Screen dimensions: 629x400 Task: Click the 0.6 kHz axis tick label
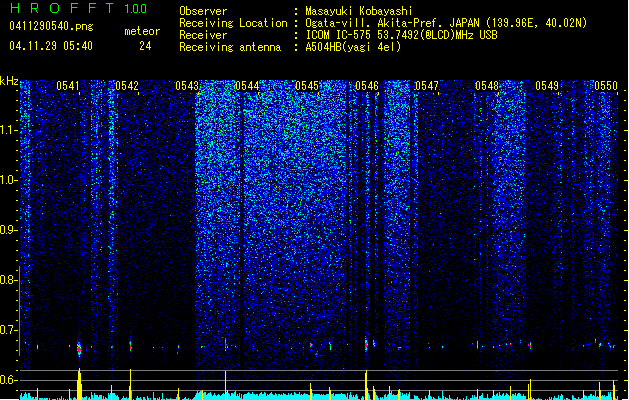pos(8,380)
